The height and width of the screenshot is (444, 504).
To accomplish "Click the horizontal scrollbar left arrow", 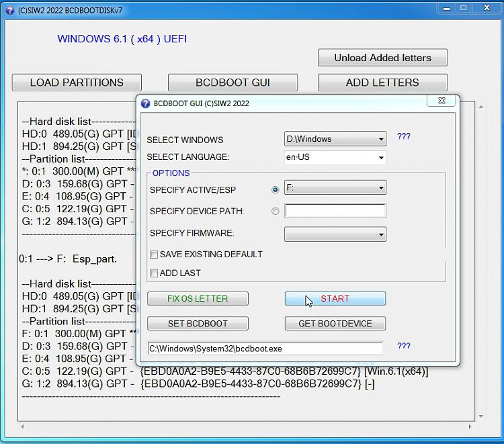I will click(x=22, y=427).
